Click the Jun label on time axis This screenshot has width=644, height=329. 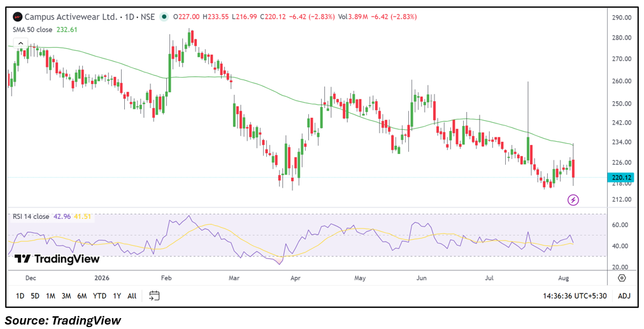pos(422,278)
